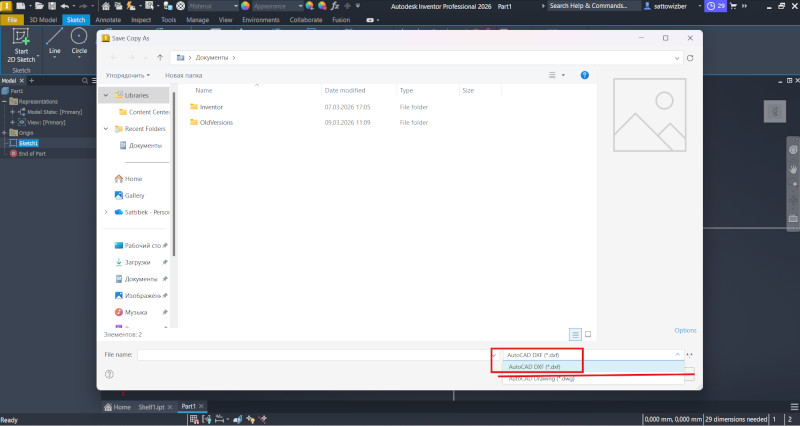The width and height of the screenshot is (800, 426).
Task: Expand the Sattibek - Personal OneDrive node
Action: 106,212
